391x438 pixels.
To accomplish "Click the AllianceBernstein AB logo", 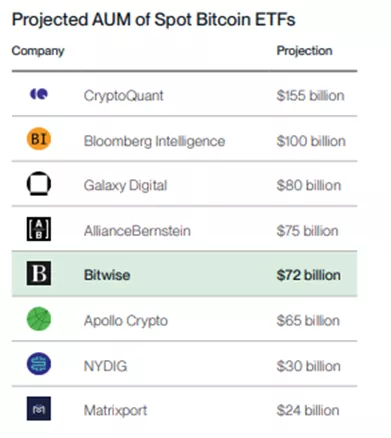I will point(39,229).
